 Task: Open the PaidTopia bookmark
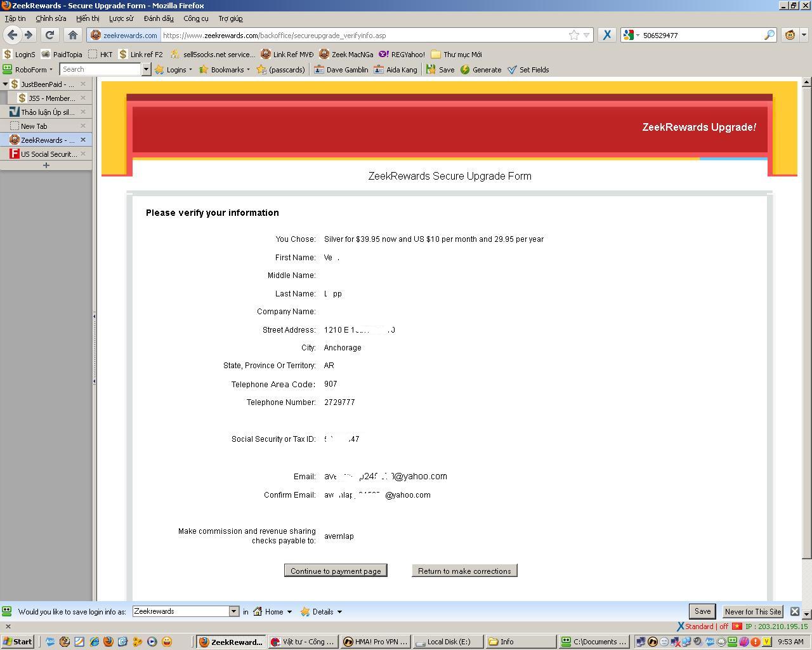pyautogui.click(x=62, y=55)
